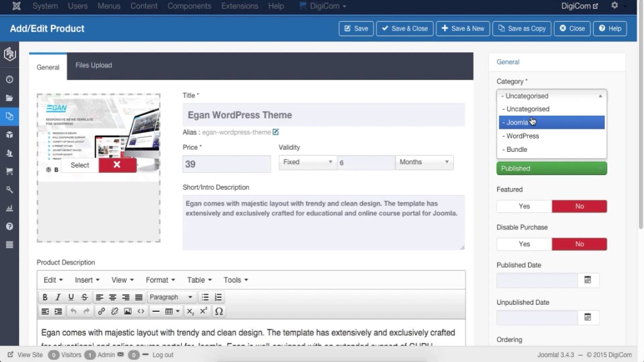Remove image with the red X button
This screenshot has width=644, height=362.
click(117, 165)
